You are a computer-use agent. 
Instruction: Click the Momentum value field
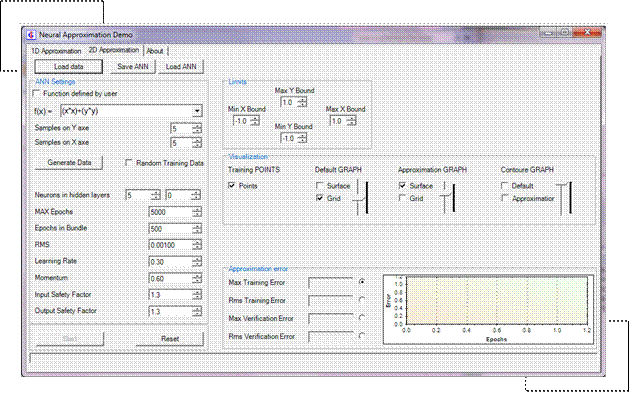tap(171, 278)
